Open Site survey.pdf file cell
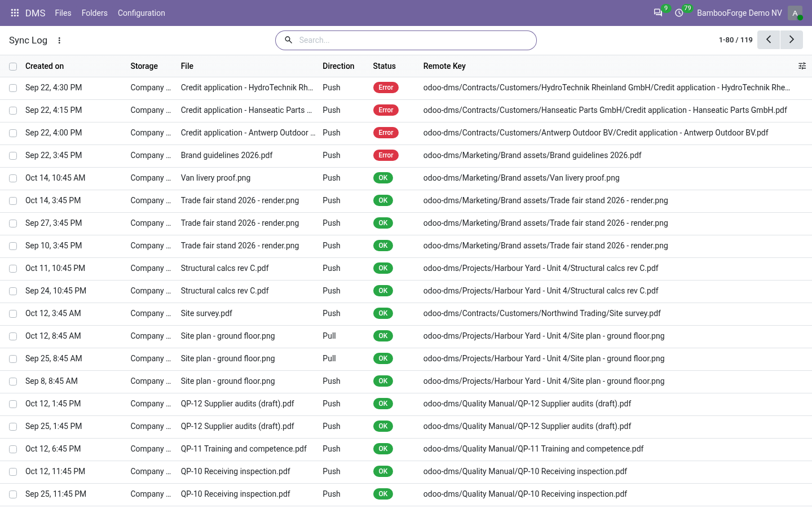Viewport: 812px width, 508px height. [206, 313]
